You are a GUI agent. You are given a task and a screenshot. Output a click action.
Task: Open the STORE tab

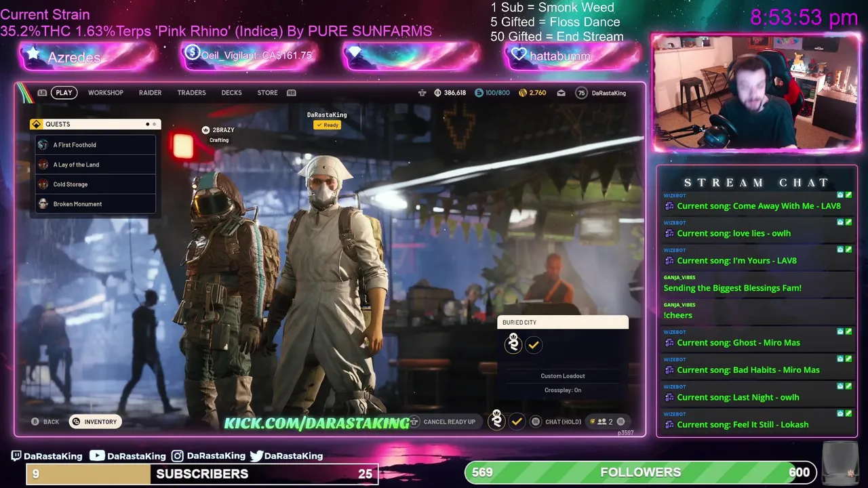(x=267, y=93)
